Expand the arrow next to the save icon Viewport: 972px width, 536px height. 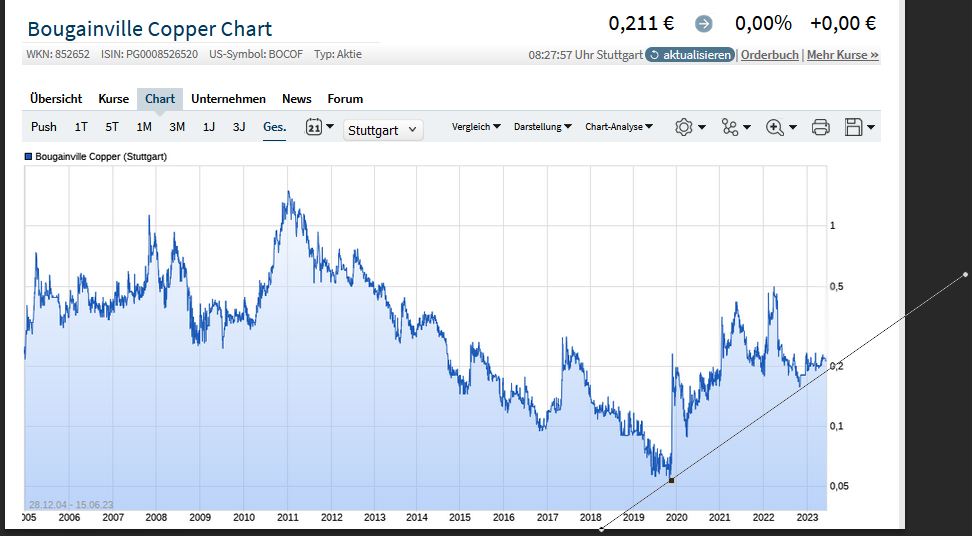point(871,127)
